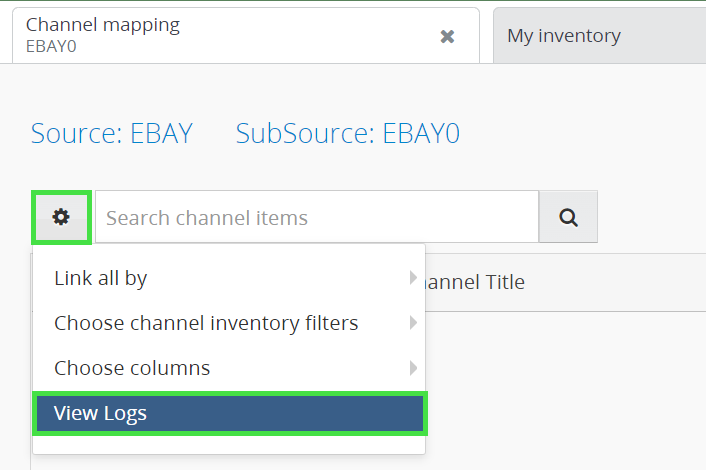Expand the Choose columns submenu arrow
This screenshot has width=706, height=470.
coord(413,368)
